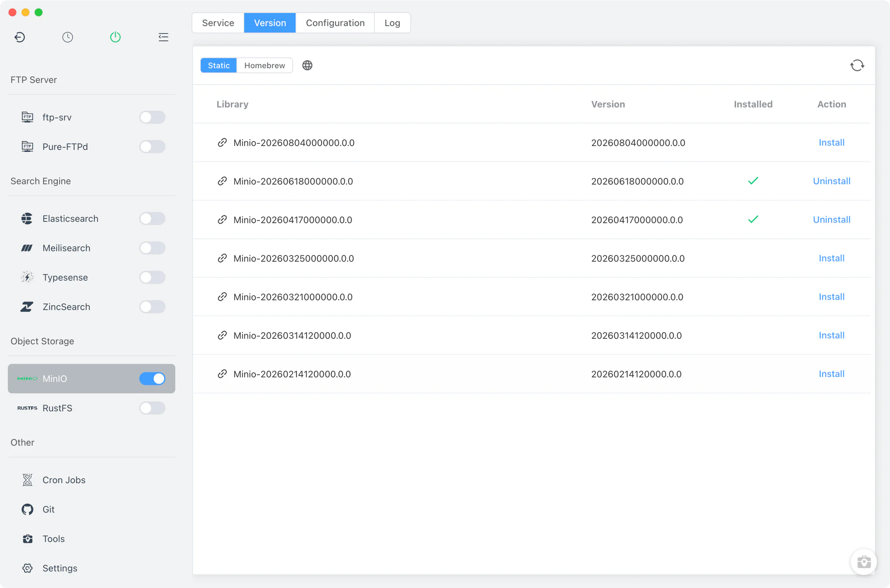The height and width of the screenshot is (588, 890).
Task: Open link icon for Minio-20260417000000.0.0
Action: click(222, 220)
